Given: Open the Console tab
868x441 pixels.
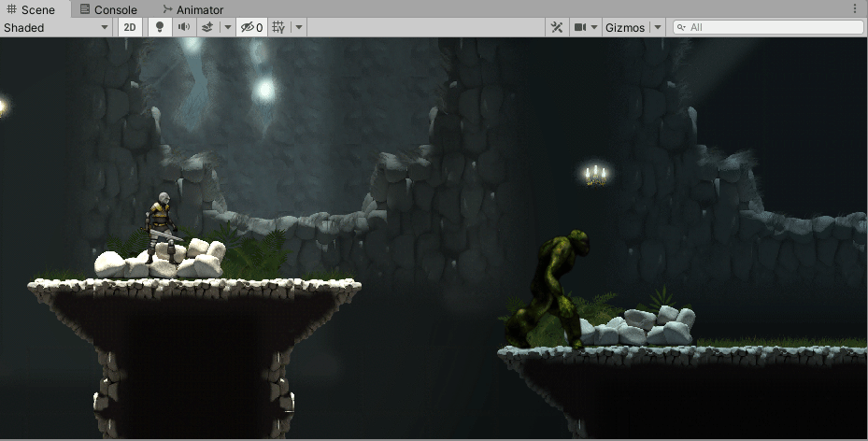Looking at the screenshot, I should tap(108, 9).
